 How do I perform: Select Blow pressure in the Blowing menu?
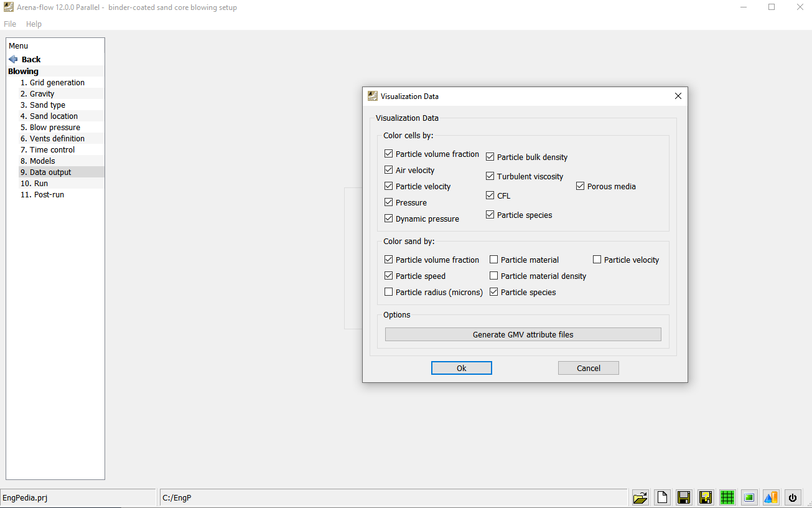click(55, 128)
